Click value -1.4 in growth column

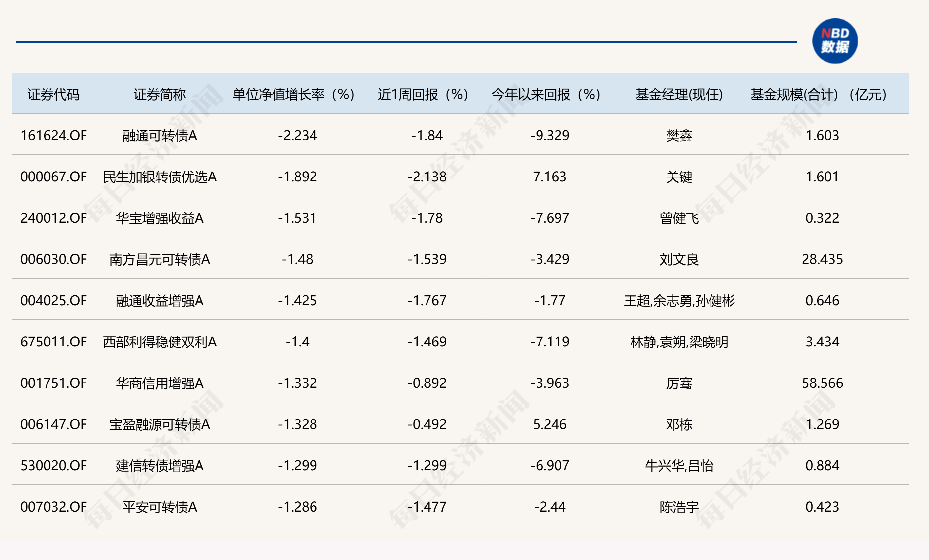tap(297, 342)
